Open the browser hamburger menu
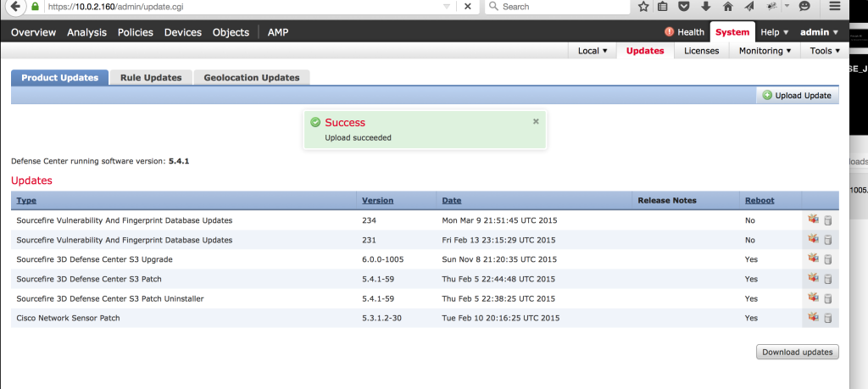The image size is (868, 389). point(834,7)
